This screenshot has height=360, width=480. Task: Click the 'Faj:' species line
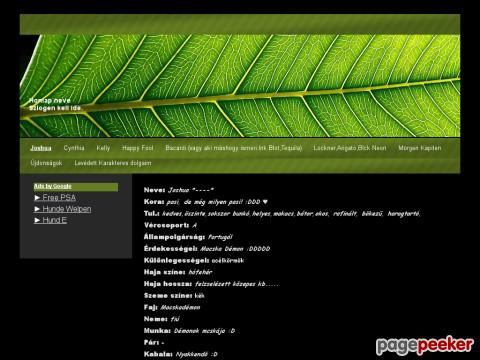click(172, 307)
